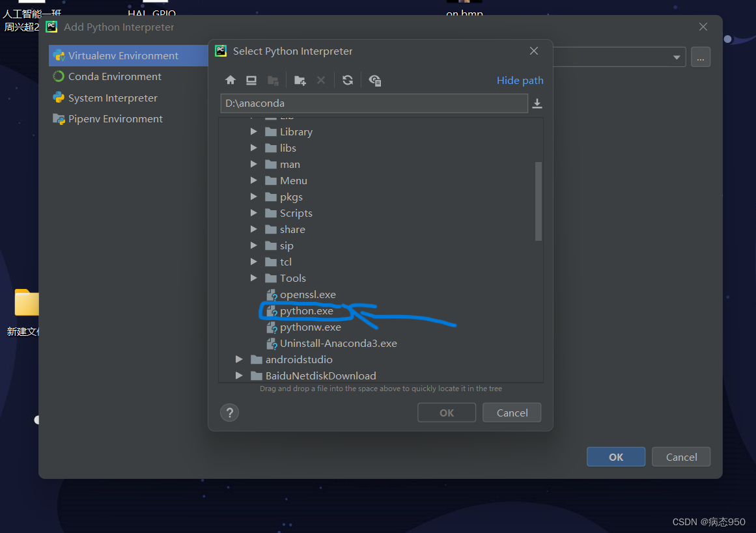Expand the share folder
756x533 pixels.
253,229
